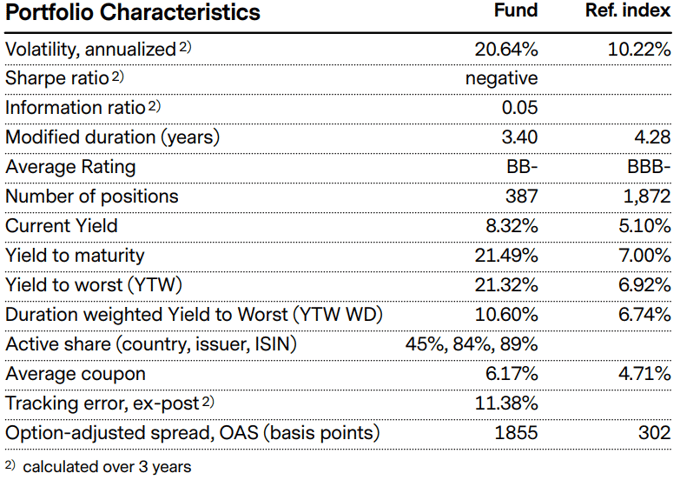The width and height of the screenshot is (680, 480).
Task: Select the fund Yield to maturity 21.49%
Action: (x=506, y=255)
